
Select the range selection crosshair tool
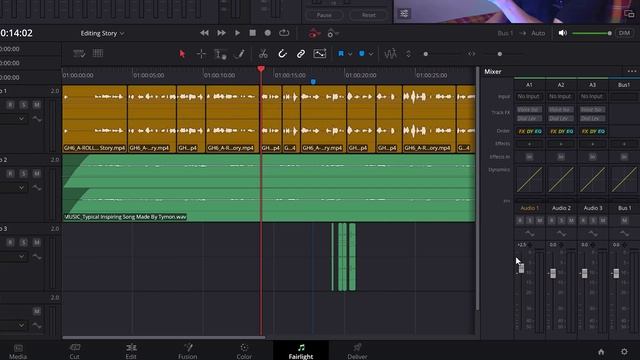point(201,54)
